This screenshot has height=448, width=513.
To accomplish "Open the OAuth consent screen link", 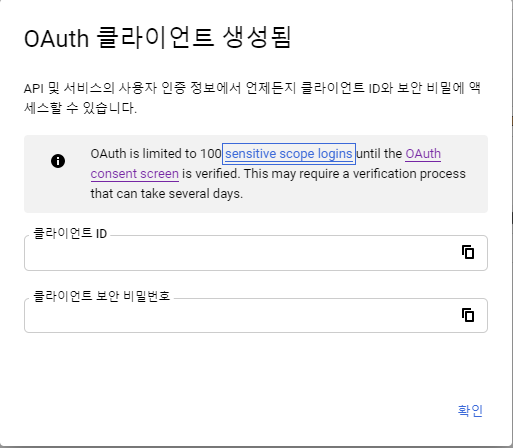I will (134, 174).
